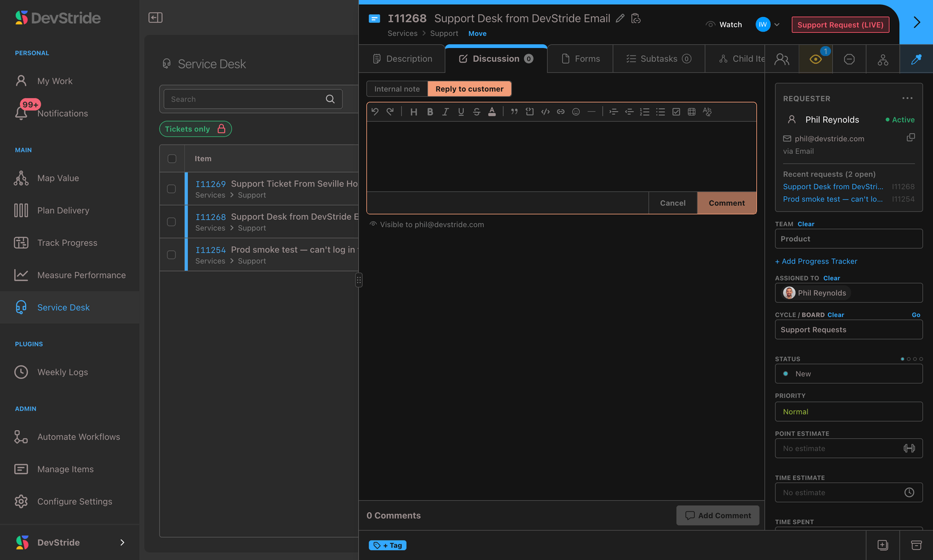Switch to the Description tab

tap(402, 59)
